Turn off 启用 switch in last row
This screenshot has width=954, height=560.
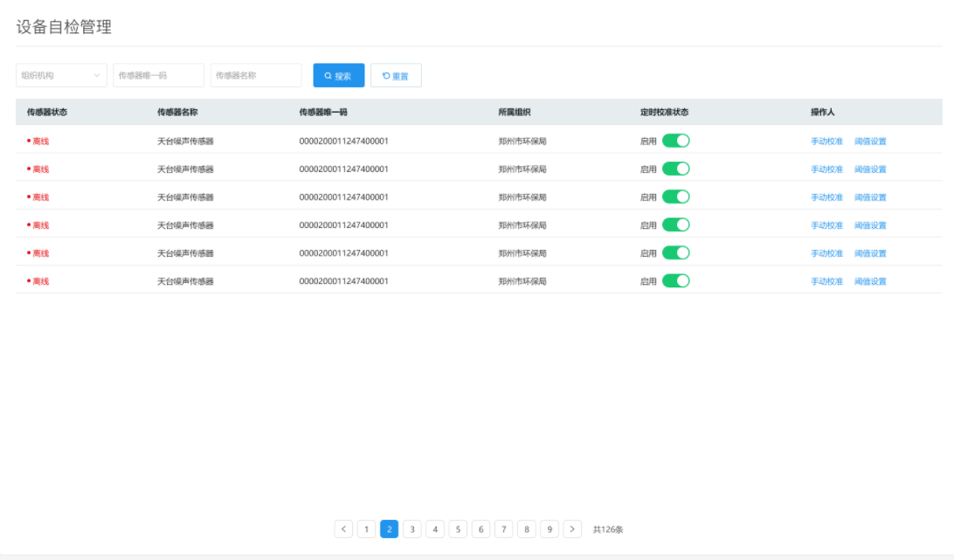[x=675, y=280]
